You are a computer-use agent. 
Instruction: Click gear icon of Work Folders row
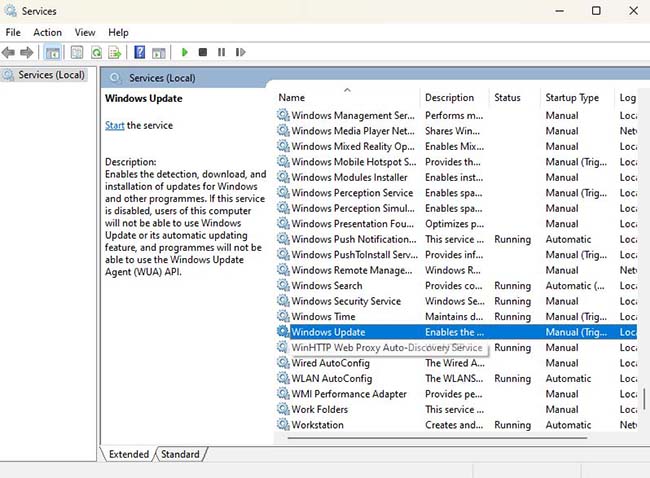point(283,409)
